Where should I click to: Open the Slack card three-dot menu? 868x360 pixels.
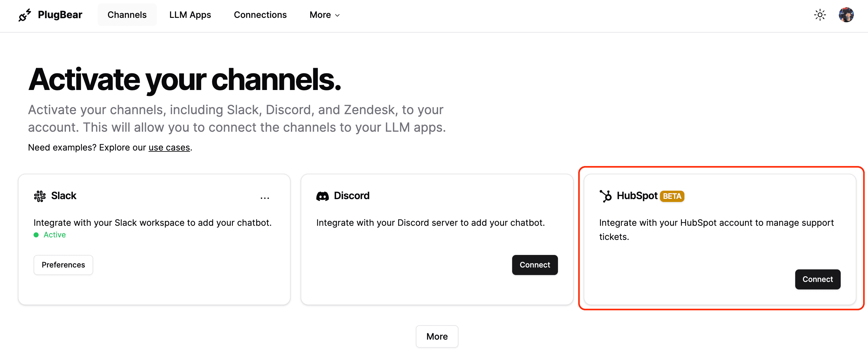(265, 198)
